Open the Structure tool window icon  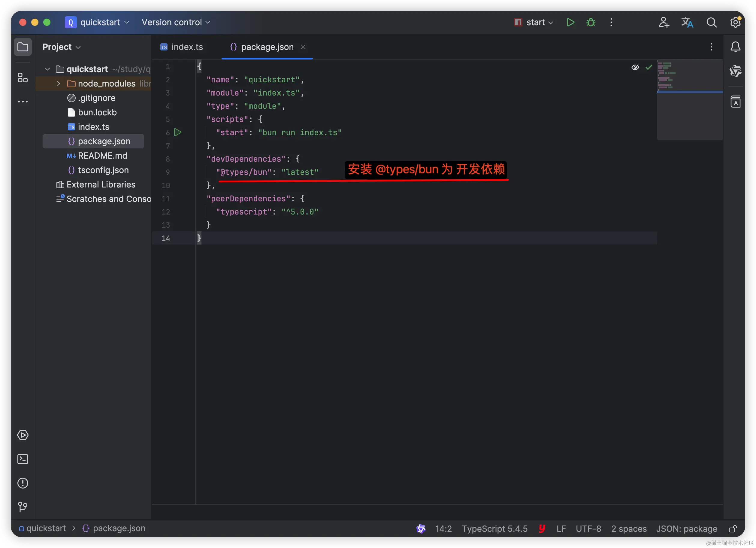click(23, 78)
